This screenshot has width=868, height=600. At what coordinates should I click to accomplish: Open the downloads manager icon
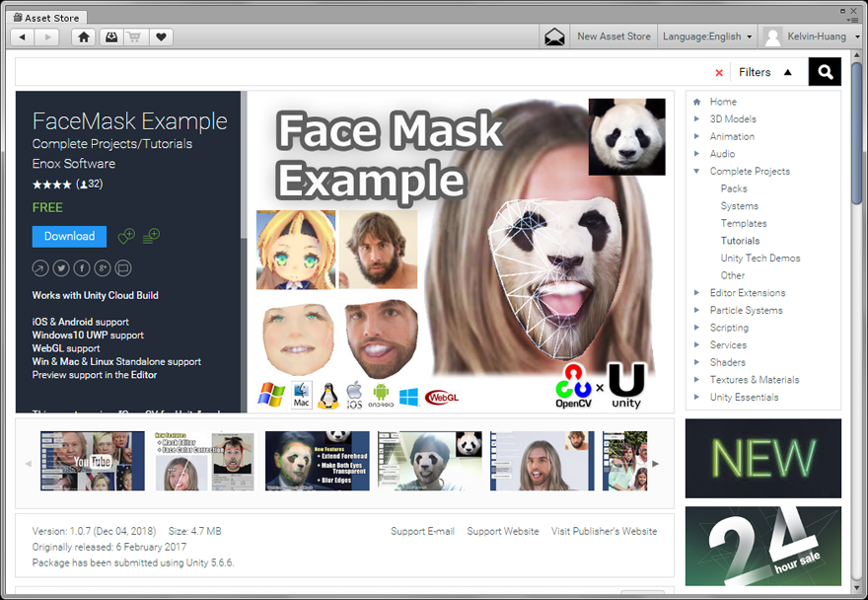point(111,37)
